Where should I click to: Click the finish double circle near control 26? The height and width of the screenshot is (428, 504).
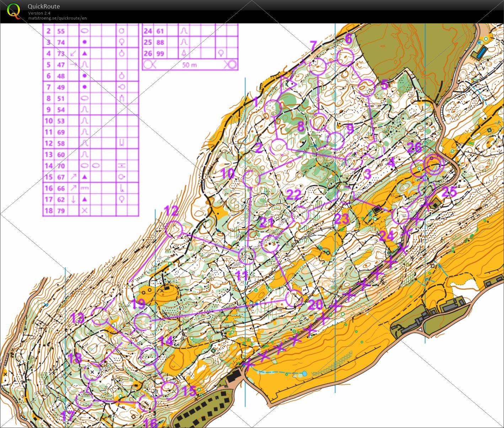click(433, 165)
